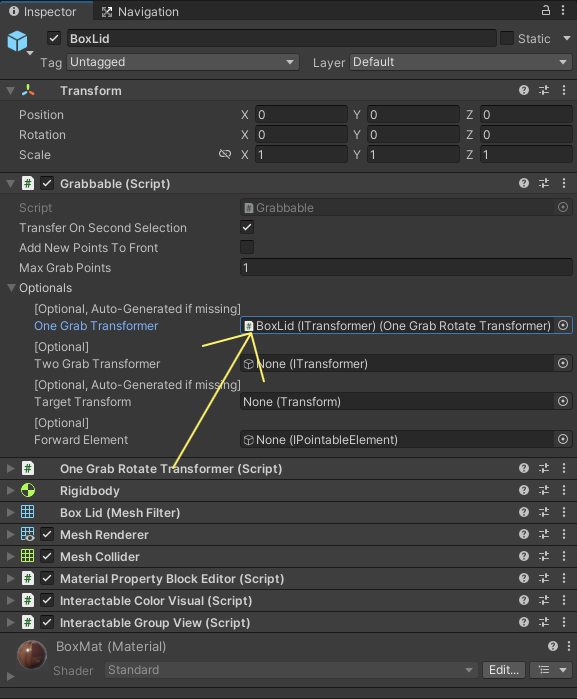Screen dimensions: 577x699
Task: Open Mesh Collider preset icon
Action: click(x=544, y=556)
